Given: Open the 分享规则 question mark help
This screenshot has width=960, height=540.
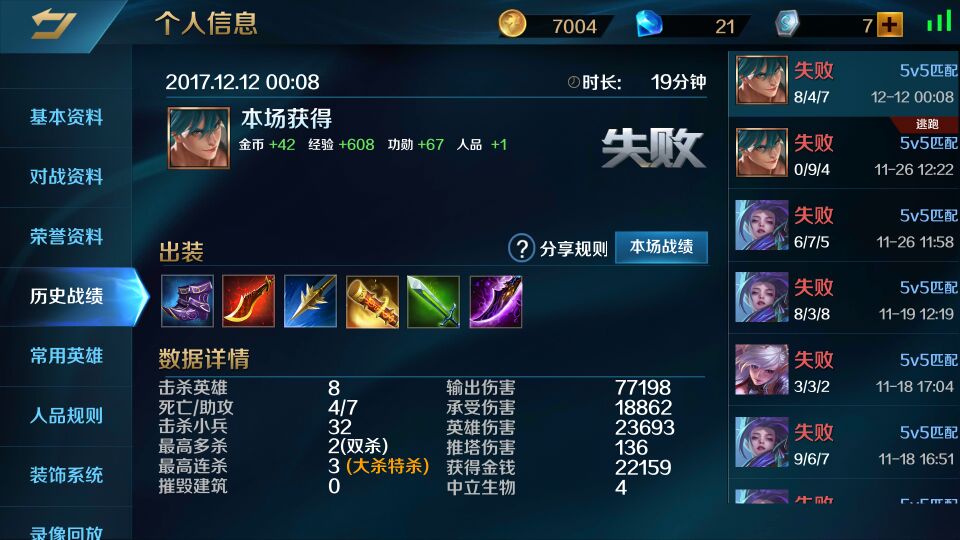Looking at the screenshot, I should [x=521, y=249].
